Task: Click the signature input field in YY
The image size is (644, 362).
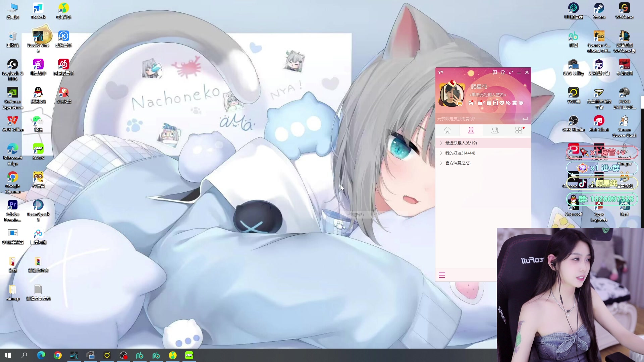Action: click(488, 95)
